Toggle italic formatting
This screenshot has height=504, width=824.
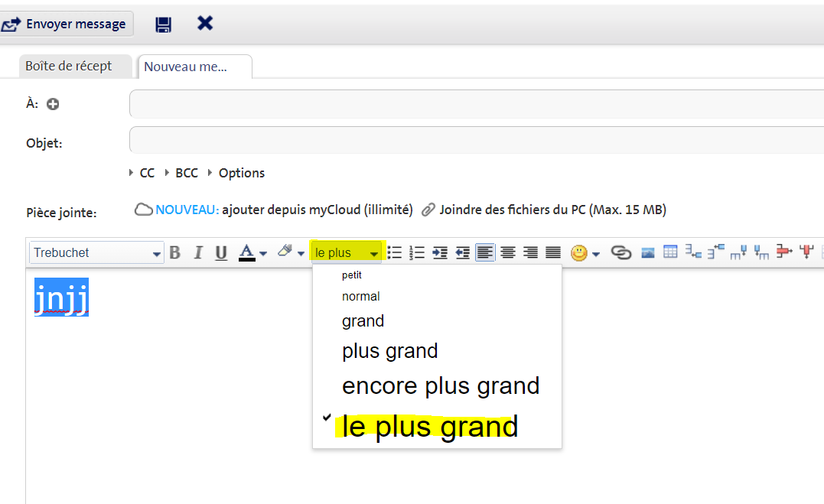[x=197, y=252]
